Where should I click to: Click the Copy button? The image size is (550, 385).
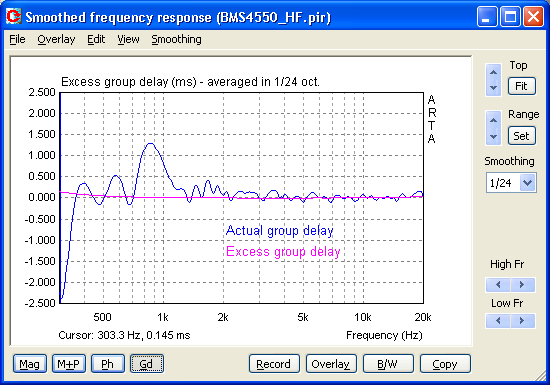tap(445, 364)
